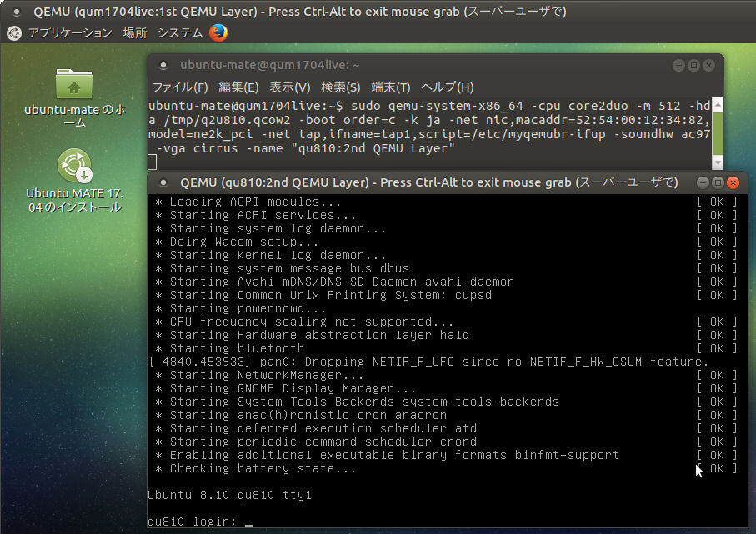Click terminal scrollbar down arrow
The width and height of the screenshot is (756, 534).
(718, 162)
